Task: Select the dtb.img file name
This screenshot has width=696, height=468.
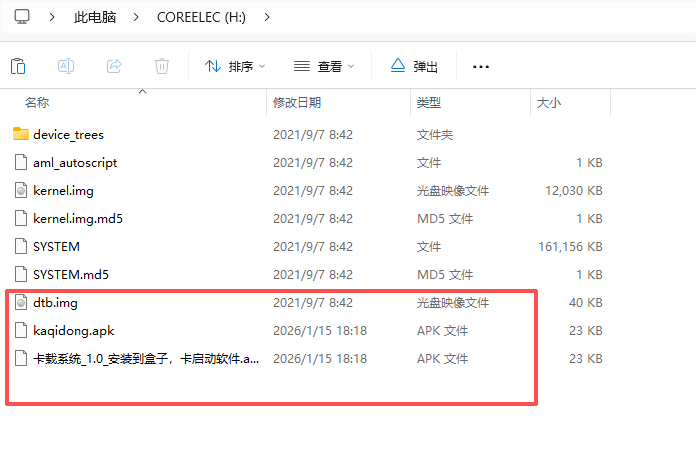Action: (55, 303)
